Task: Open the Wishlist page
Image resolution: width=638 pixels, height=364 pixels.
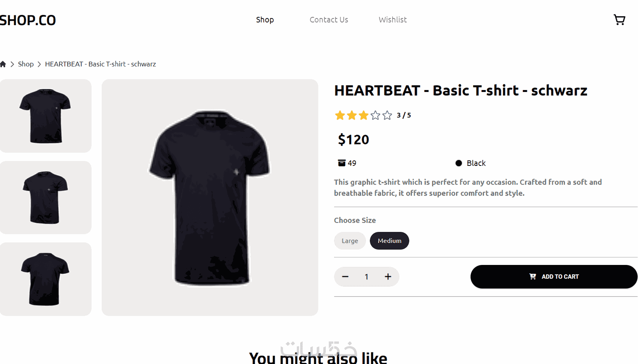Action: coord(393,20)
